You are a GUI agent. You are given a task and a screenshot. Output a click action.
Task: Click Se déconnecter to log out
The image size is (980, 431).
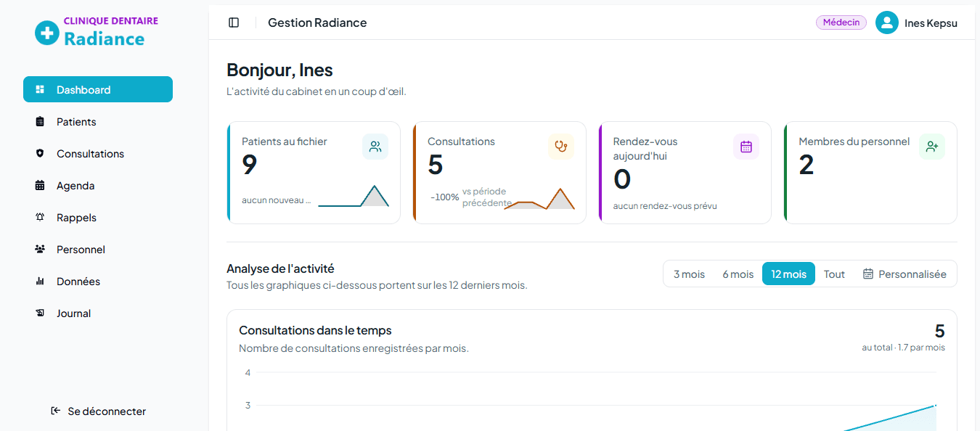(98, 411)
